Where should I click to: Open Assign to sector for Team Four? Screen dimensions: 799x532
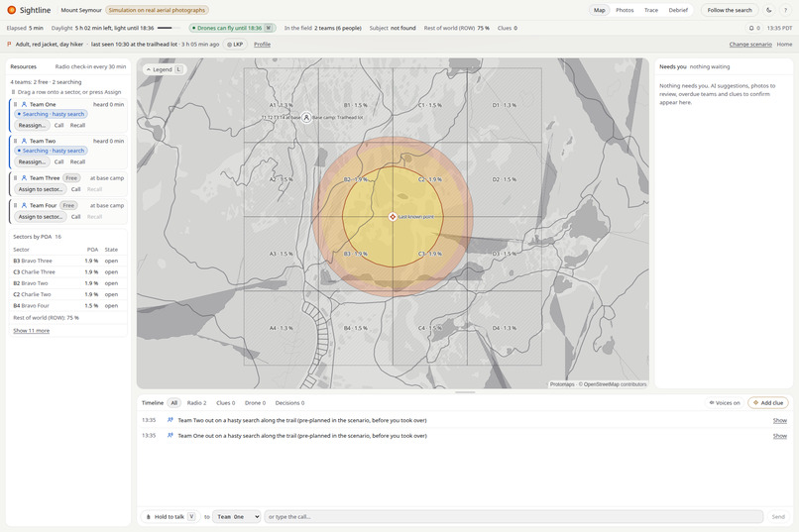click(41, 217)
